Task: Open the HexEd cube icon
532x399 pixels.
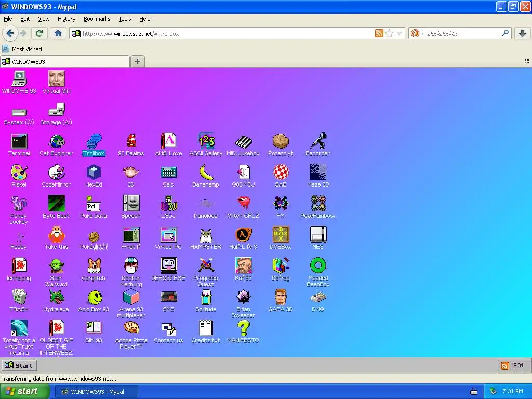Action: point(94,176)
